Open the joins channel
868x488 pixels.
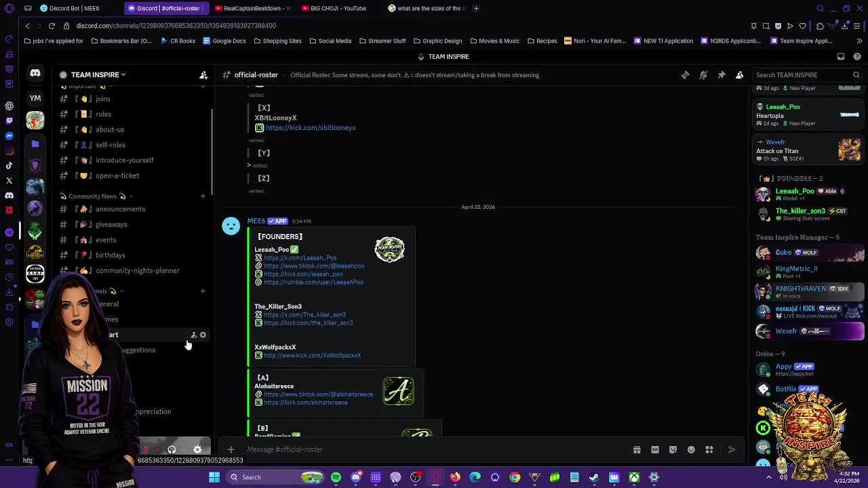tap(132, 99)
